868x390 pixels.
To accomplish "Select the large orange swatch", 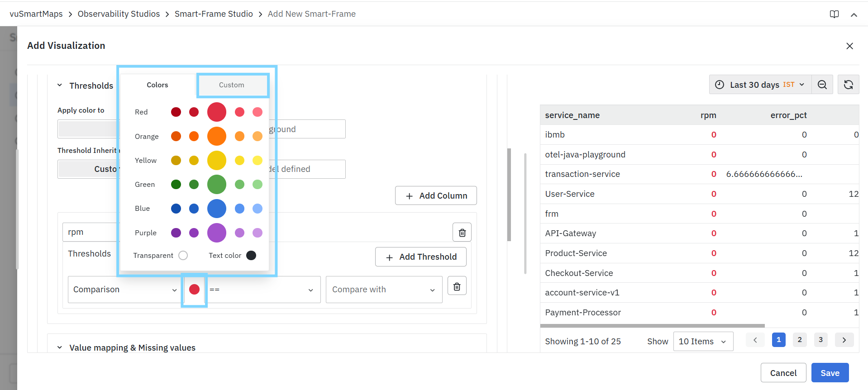I will pos(217,136).
